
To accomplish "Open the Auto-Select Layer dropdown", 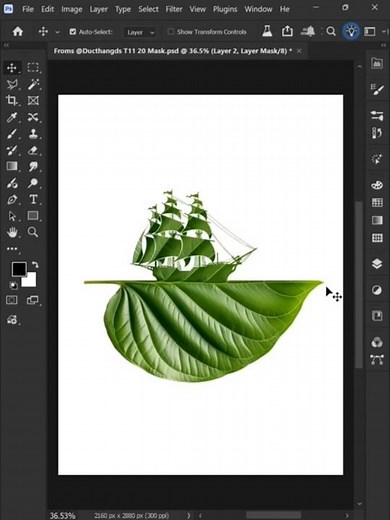I will 140,32.
